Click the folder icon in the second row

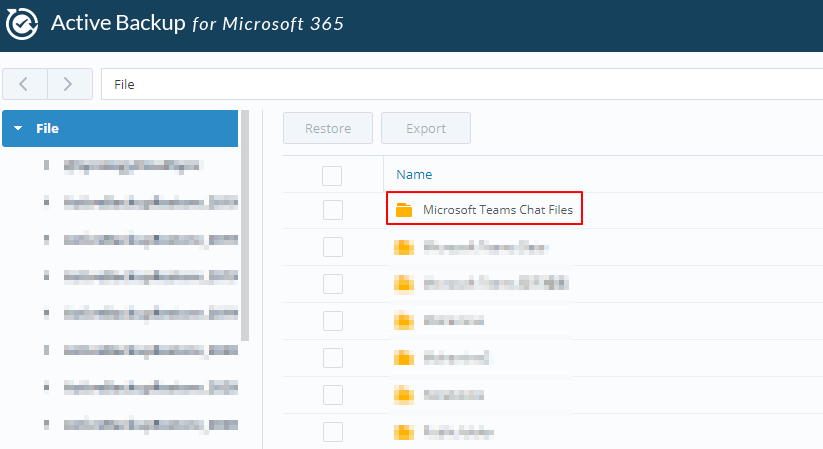[x=404, y=247]
